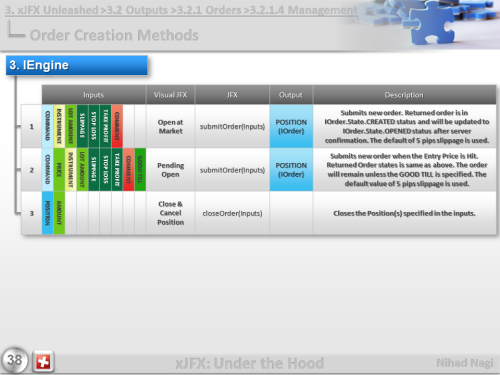Click the Pending Open cell
Screen dimensions: 500x375
(170, 170)
